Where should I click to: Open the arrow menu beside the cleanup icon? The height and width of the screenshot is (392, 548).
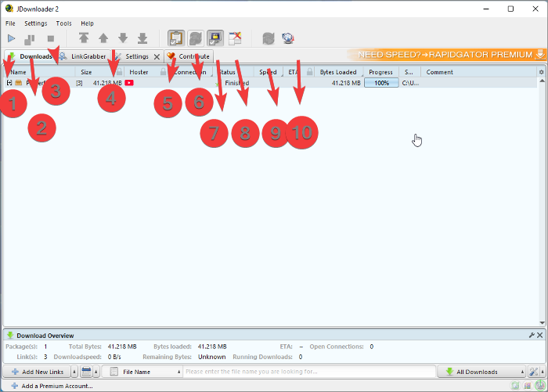(96, 372)
